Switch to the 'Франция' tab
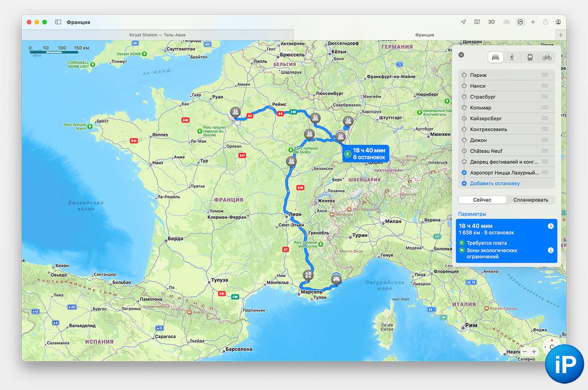The image size is (588, 390). 424,35
